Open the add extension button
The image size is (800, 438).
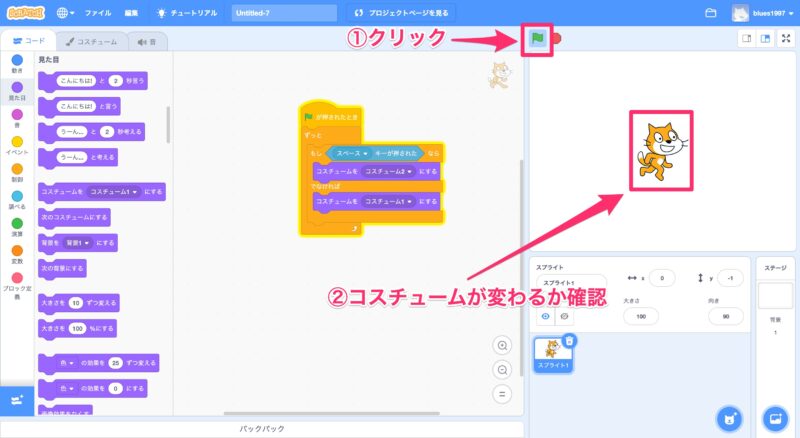click(x=15, y=399)
